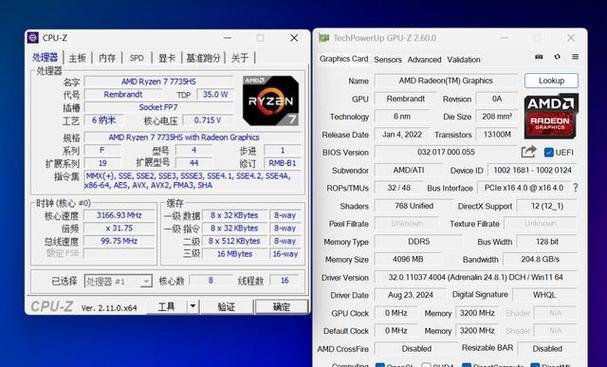The width and height of the screenshot is (607, 367).
Task: Click the Socket FP7 value
Action: (159, 107)
